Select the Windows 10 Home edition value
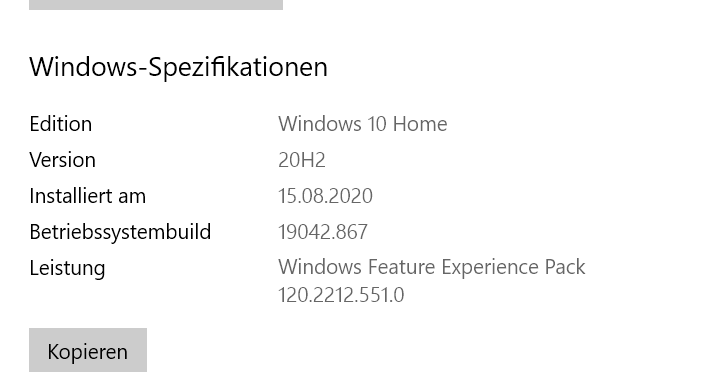702x385 pixels. click(363, 124)
